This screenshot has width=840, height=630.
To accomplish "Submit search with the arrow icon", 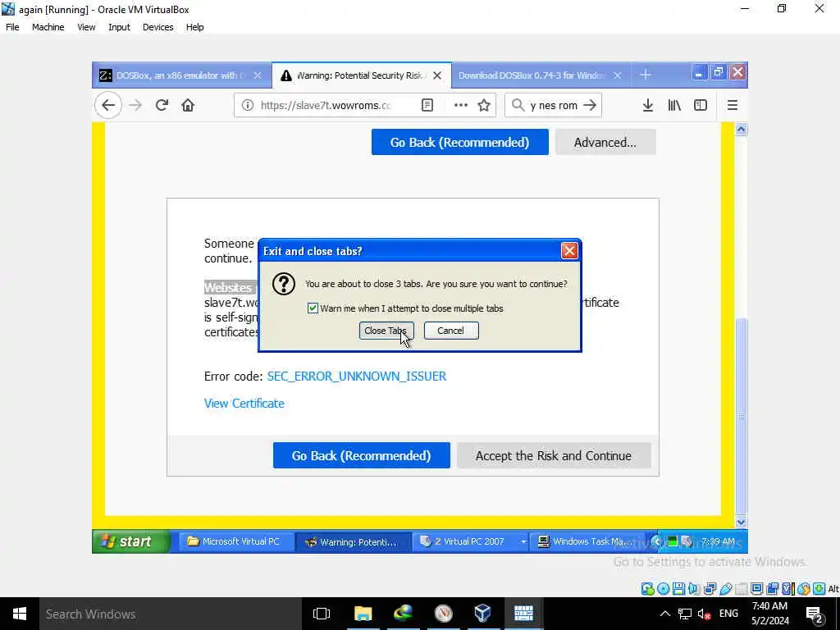I will (x=590, y=105).
